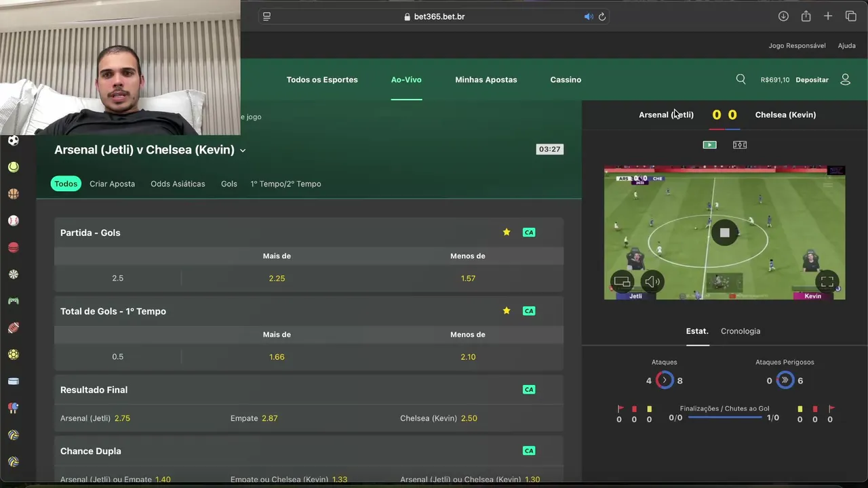868x488 pixels.
Task: Choose the basketball sport icon
Action: (x=13, y=194)
